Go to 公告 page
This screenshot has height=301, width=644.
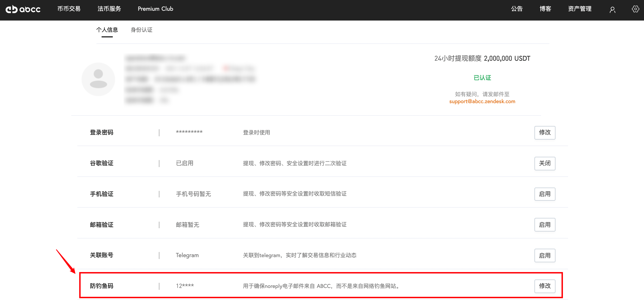pos(517,9)
